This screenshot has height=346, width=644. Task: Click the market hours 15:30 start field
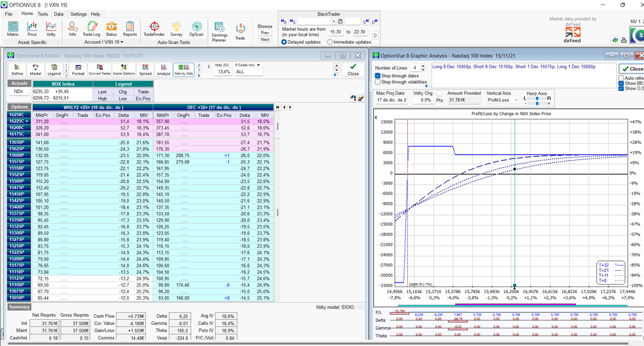[x=336, y=31]
